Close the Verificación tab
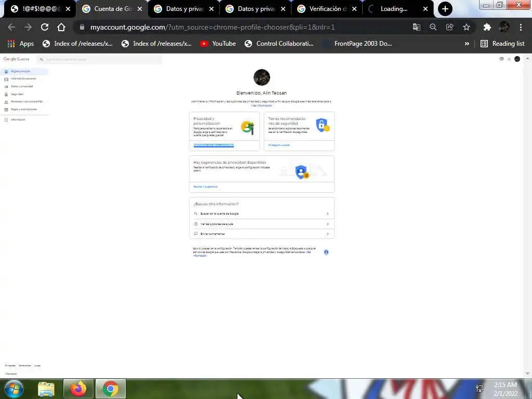 pos(354,9)
